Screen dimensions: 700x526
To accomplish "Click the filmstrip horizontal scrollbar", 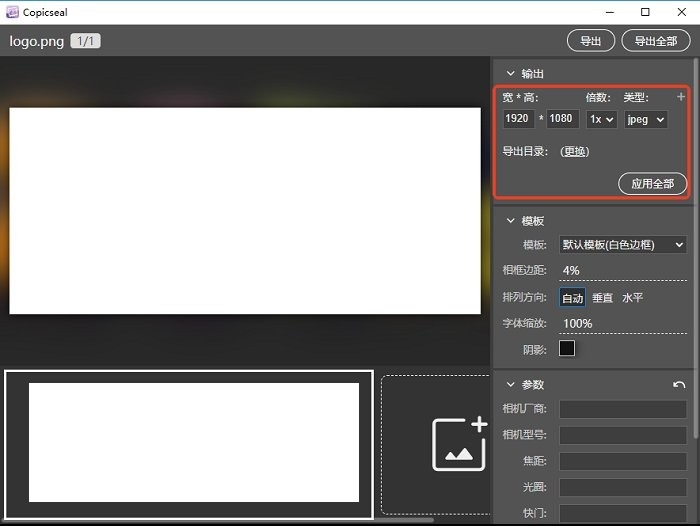I will (x=217, y=520).
